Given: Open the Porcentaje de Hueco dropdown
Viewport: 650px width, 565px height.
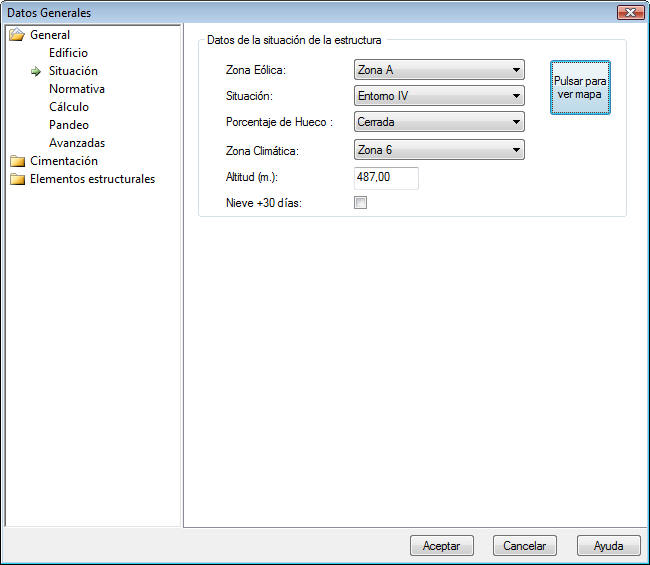Looking at the screenshot, I should tap(439, 122).
